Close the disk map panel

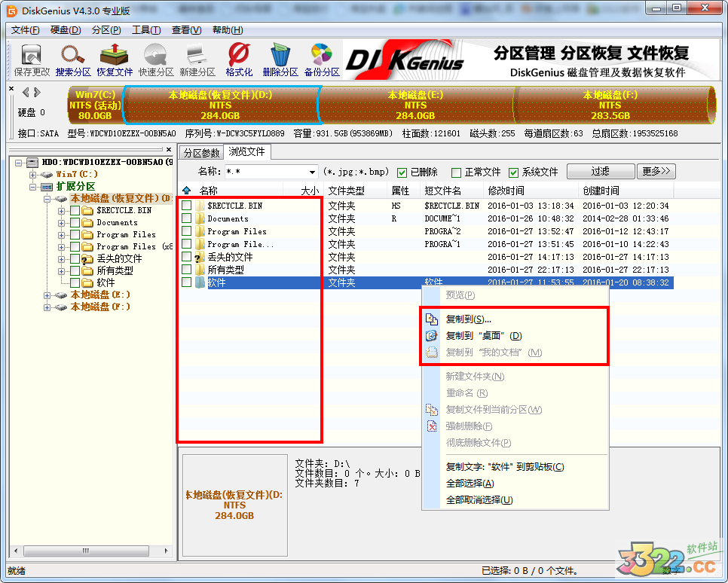(x=11, y=88)
